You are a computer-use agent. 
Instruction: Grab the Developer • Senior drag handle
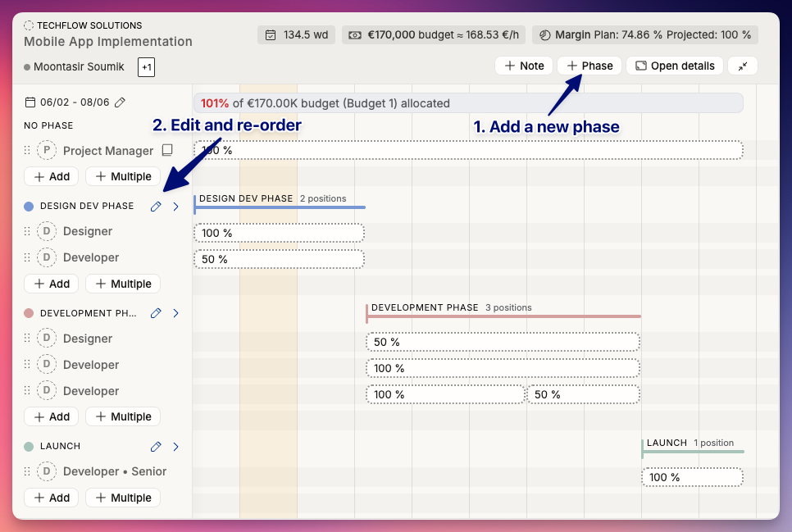[x=27, y=471]
